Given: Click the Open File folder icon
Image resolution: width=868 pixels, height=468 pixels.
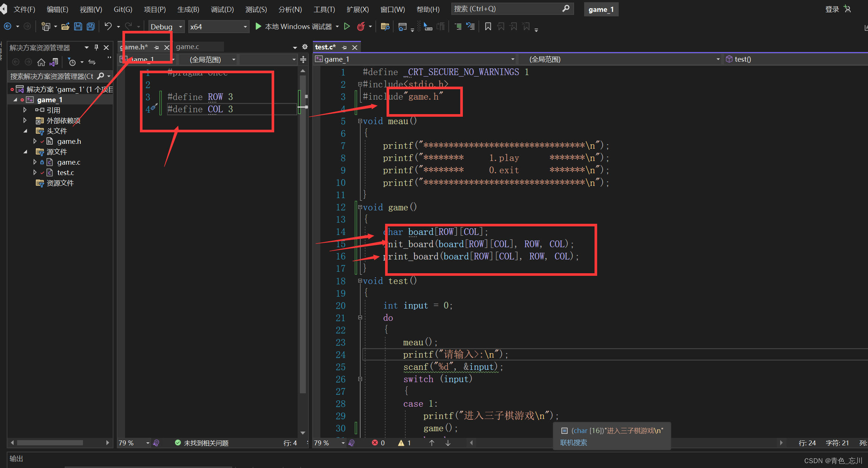Looking at the screenshot, I should (x=65, y=26).
